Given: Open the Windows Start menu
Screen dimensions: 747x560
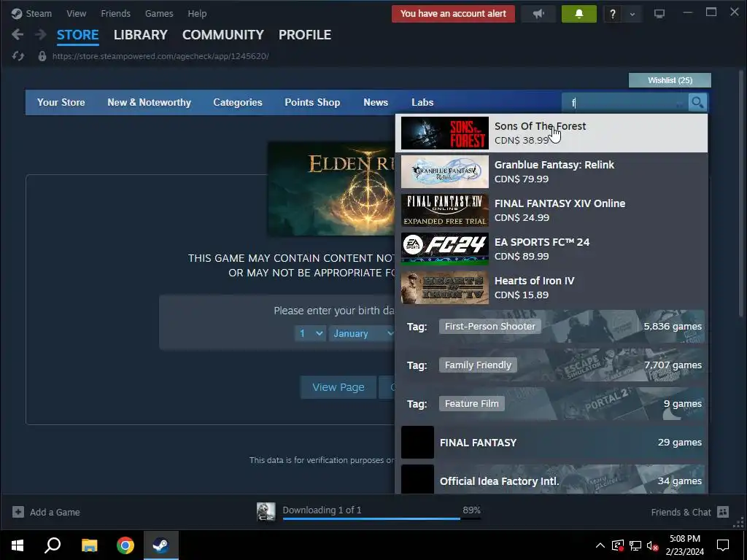Looking at the screenshot, I should [x=18, y=545].
